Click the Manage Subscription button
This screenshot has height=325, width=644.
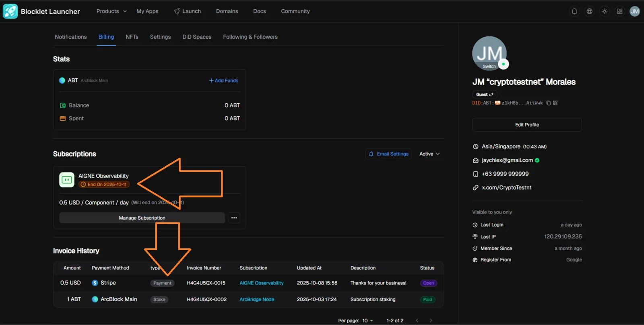tap(142, 218)
